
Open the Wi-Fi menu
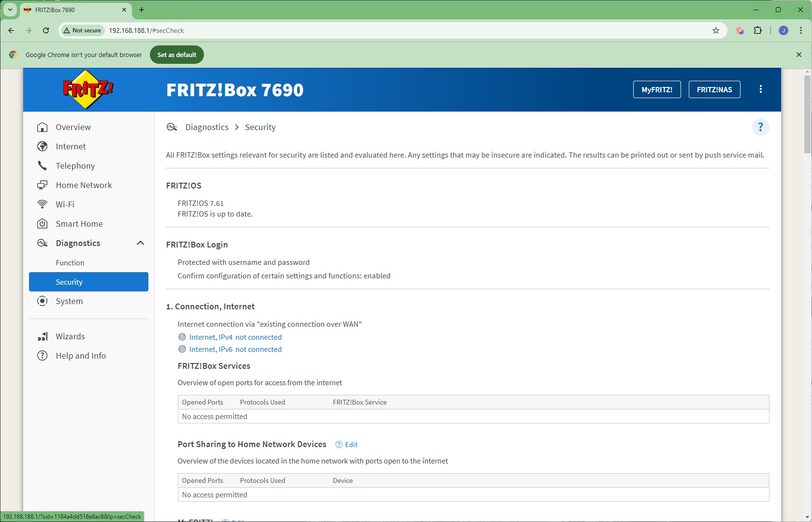65,204
